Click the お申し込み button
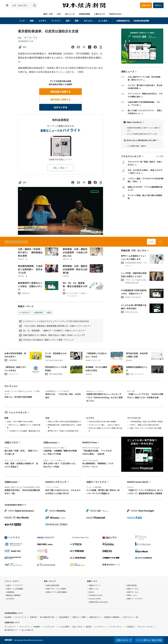Image resolution: width=168 pixels, height=644 pixels. [146, 5]
